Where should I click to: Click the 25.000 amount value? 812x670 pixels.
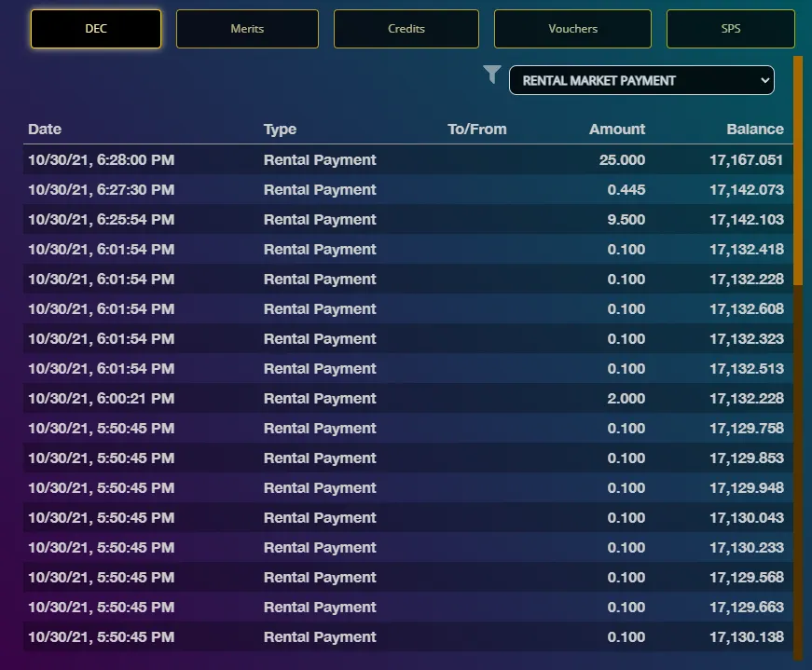[x=622, y=160]
